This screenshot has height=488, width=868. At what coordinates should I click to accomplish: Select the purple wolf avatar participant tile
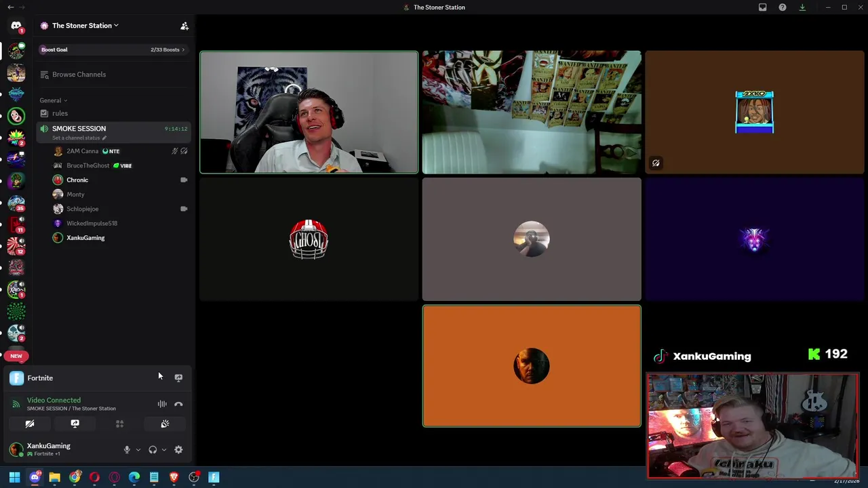[x=755, y=239]
